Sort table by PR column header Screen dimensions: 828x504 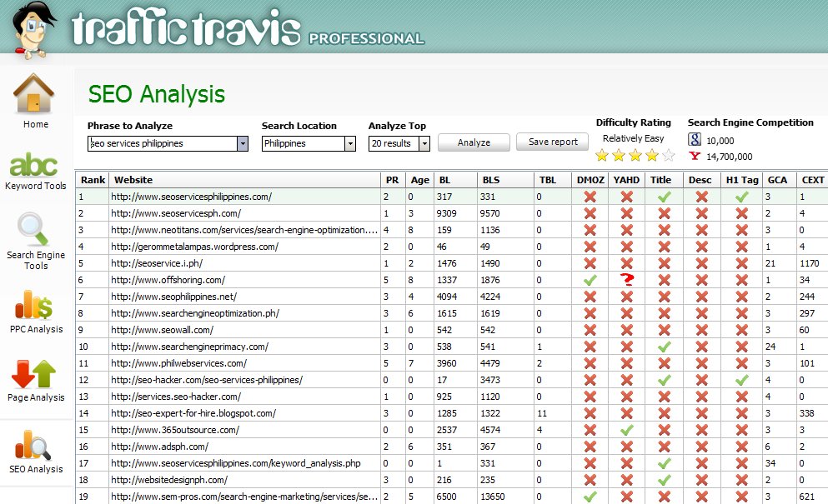pos(394,180)
